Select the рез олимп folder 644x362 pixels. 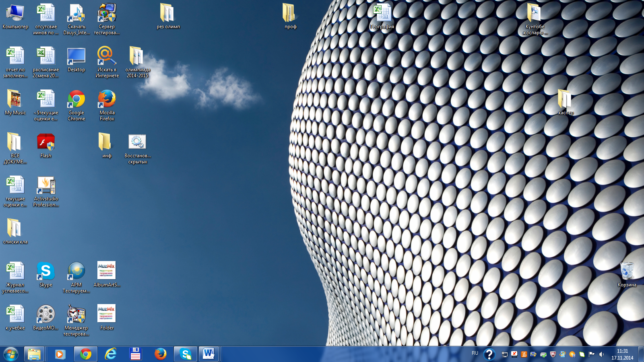(168, 17)
